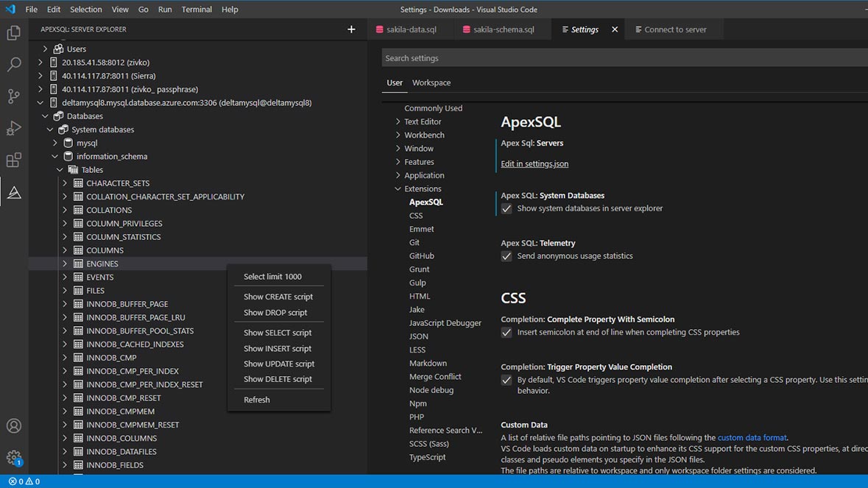Open Edit in settings.json link
868x488 pixels.
click(533, 163)
